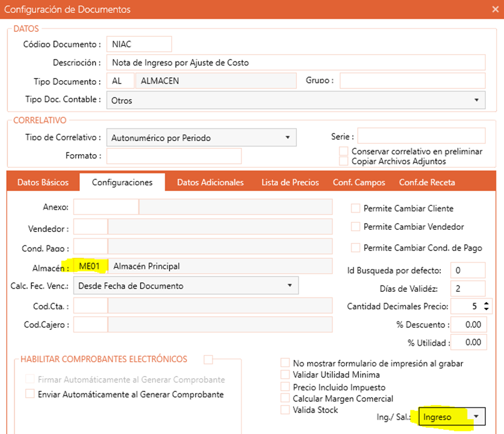Tick the Copiar Archivos Adjuntos checkbox

coord(344,161)
